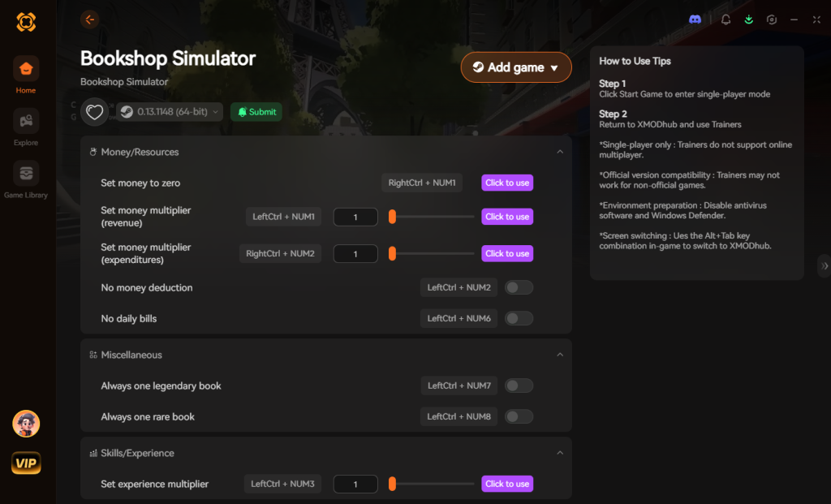Open the notifications bell

pos(726,19)
